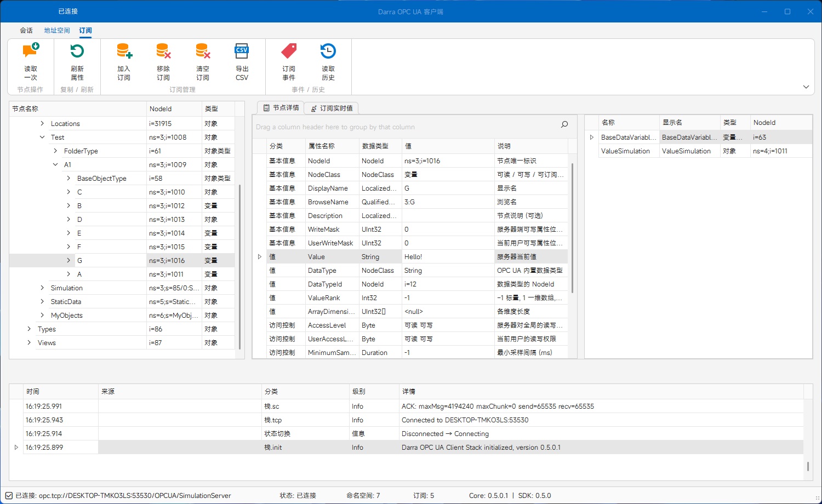Minimize the Darra OPC UA window
The width and height of the screenshot is (822, 504).
(x=765, y=12)
